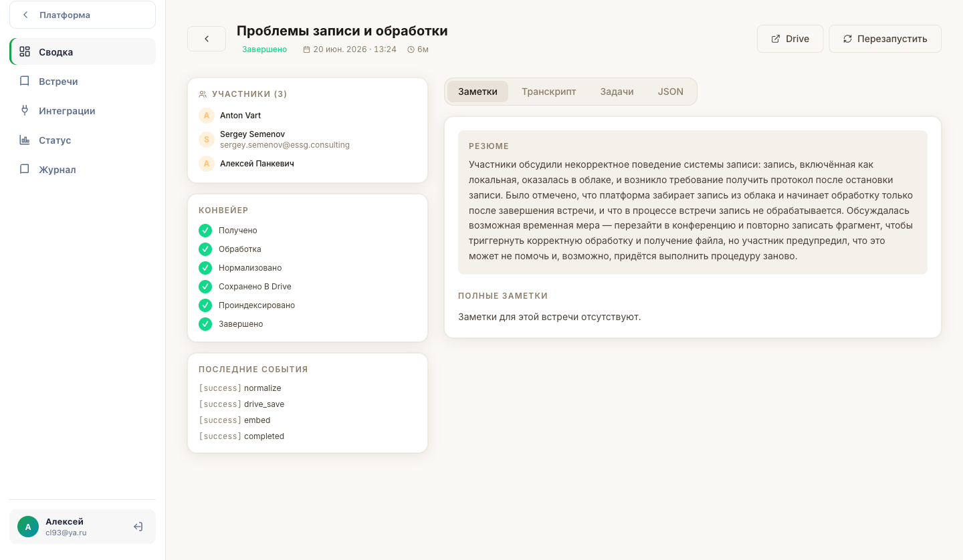Click the participants icon next to УЧАСТНИКИ

tap(203, 94)
